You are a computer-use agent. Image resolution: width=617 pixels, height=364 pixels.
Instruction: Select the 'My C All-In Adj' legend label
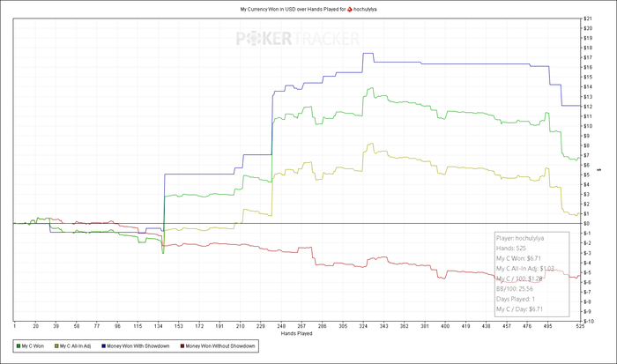75,346
